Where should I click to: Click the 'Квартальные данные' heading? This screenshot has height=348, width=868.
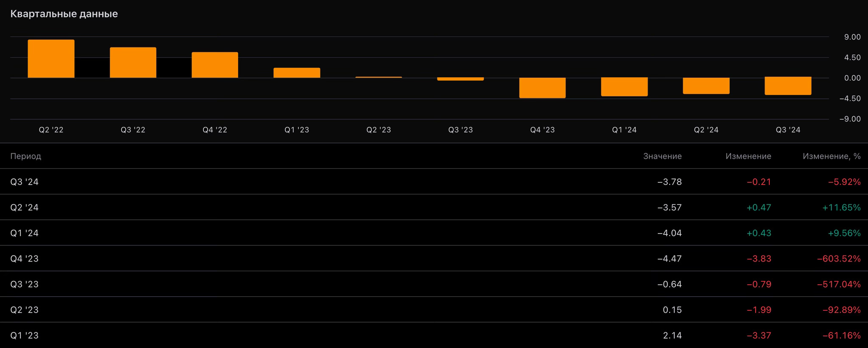click(64, 14)
